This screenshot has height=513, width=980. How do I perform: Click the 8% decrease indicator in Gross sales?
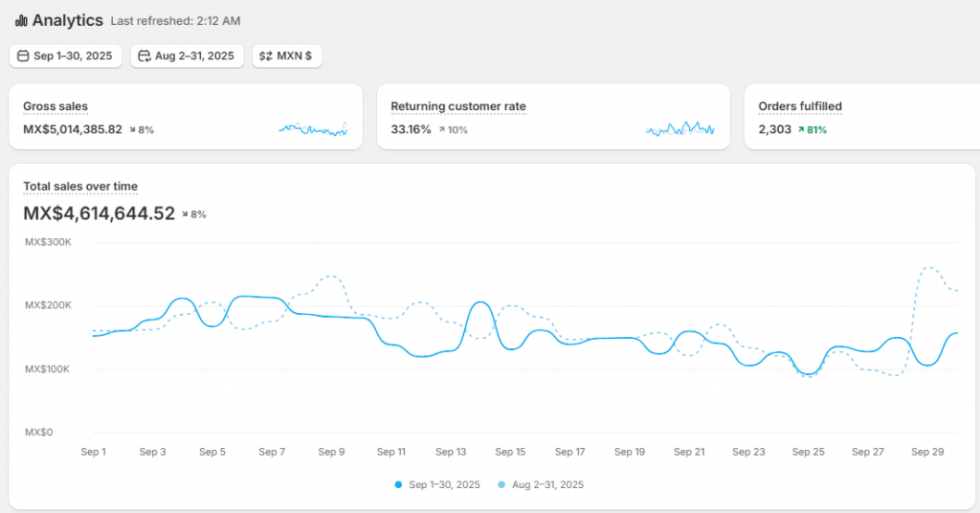[142, 130]
